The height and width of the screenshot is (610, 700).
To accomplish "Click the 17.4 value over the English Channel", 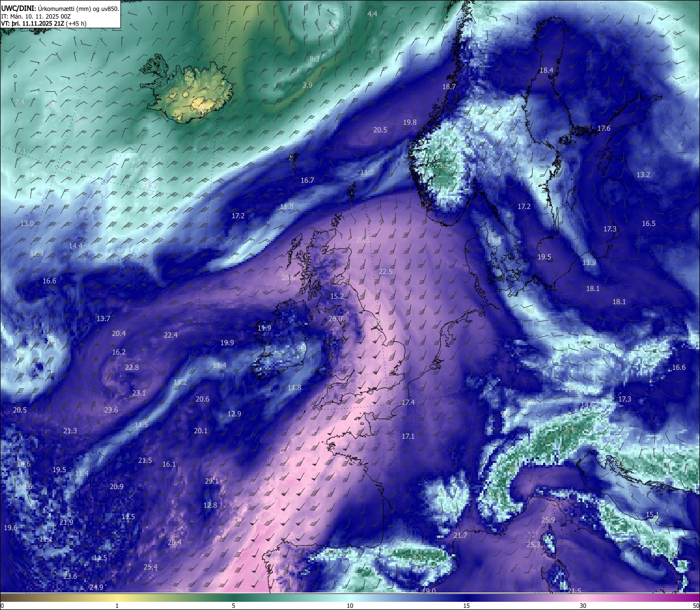I will click(408, 402).
